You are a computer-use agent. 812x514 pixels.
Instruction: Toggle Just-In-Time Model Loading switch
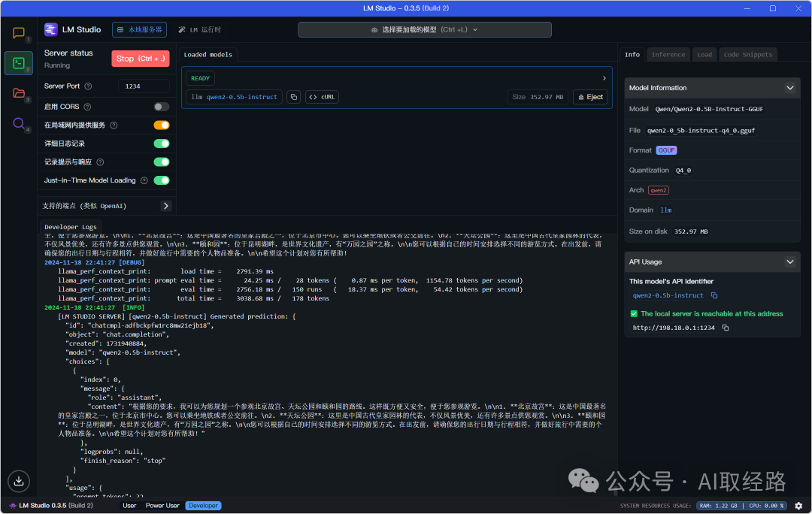coord(162,180)
